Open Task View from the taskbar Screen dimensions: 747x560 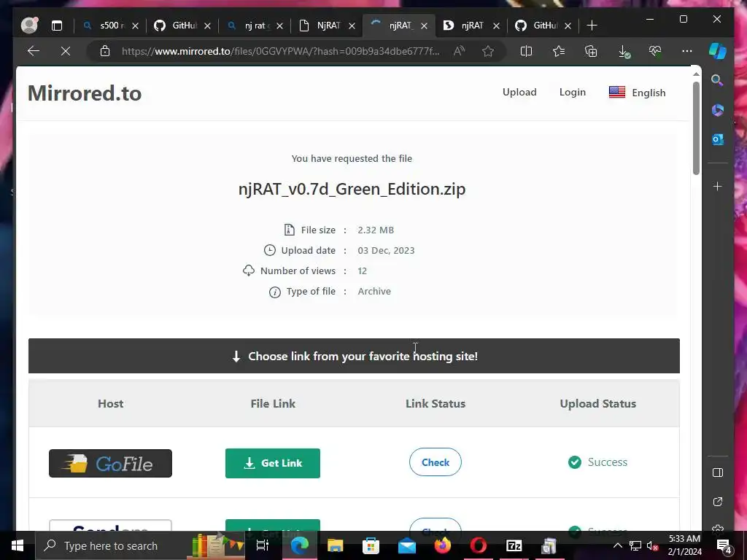tap(263, 545)
